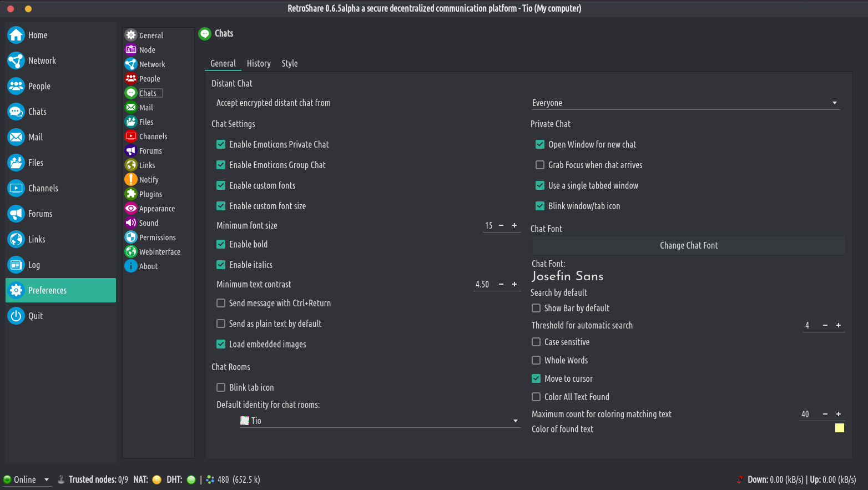
Task: Toggle Enable custom fonts checkbox
Action: coord(221,185)
